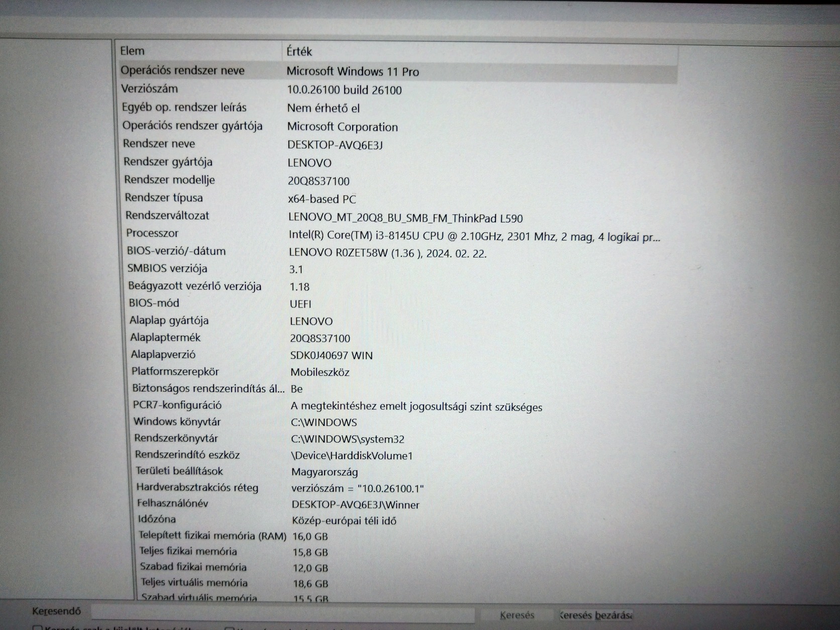Click the SMBIOS version value 3.1
This screenshot has height=630, width=840.
click(296, 270)
